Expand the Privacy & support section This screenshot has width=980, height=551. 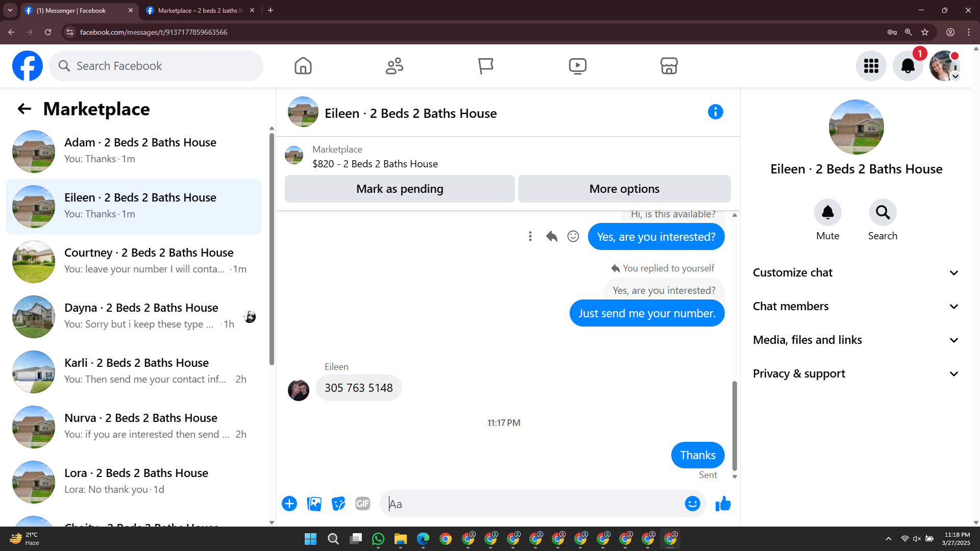coord(856,373)
